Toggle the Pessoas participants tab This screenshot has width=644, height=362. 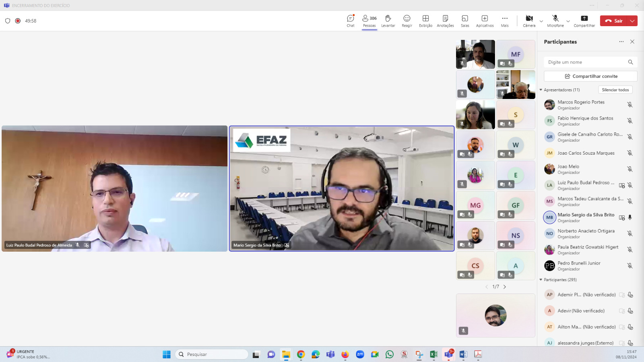(369, 21)
